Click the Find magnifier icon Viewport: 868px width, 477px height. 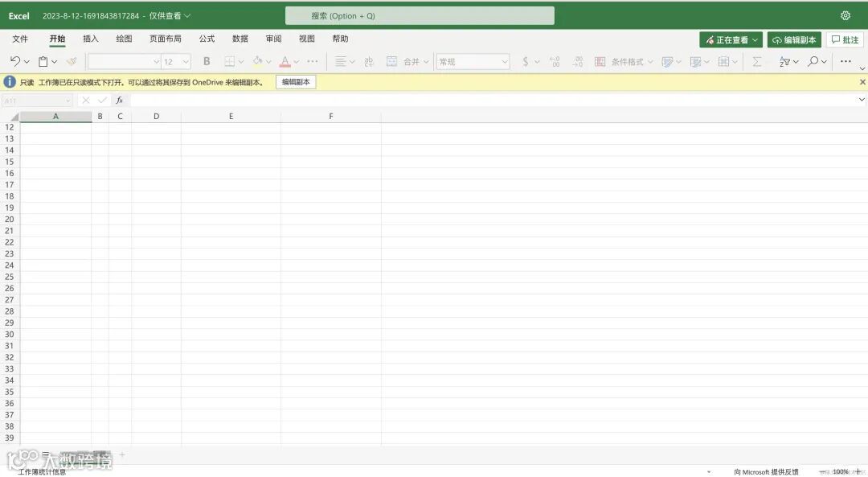tap(813, 61)
